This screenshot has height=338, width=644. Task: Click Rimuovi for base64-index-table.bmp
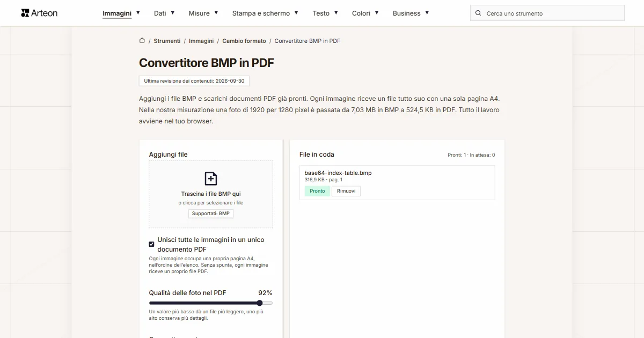346,191
